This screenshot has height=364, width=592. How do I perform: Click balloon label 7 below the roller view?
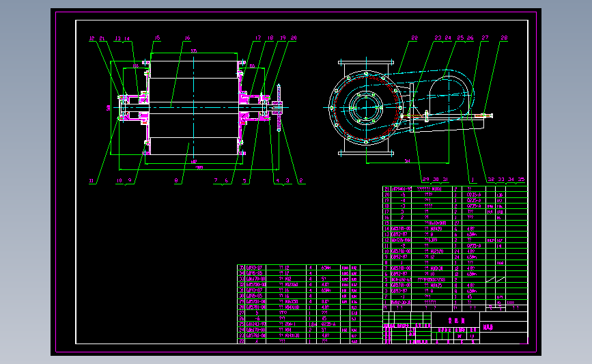point(216,180)
